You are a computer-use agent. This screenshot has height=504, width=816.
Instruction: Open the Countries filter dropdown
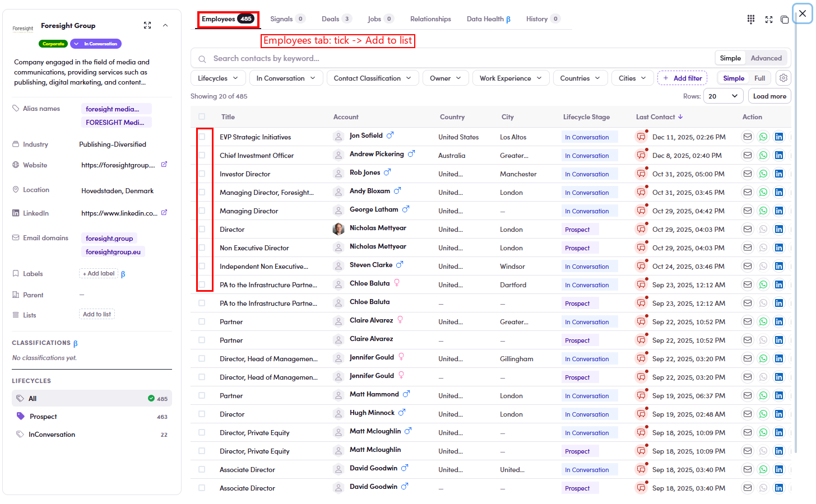(x=580, y=78)
